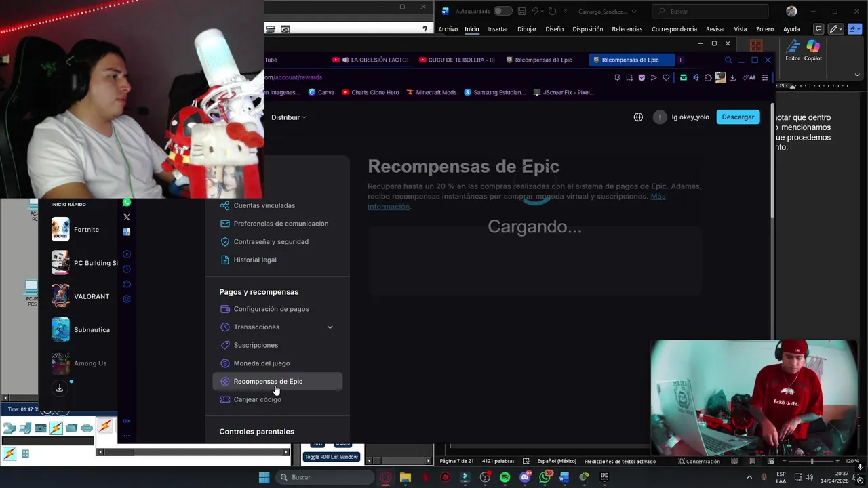Click Word's Redo arrow
This screenshot has height=488, width=868.
(551, 11)
